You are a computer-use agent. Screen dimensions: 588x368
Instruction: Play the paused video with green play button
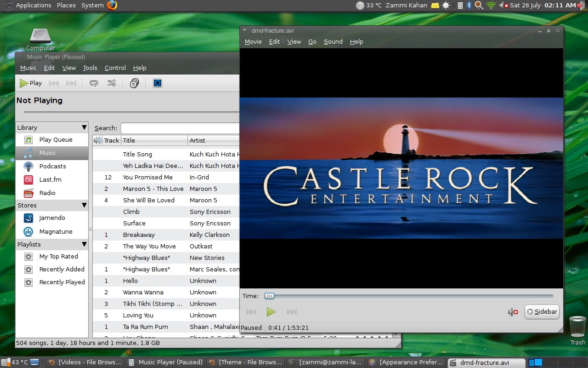(271, 312)
